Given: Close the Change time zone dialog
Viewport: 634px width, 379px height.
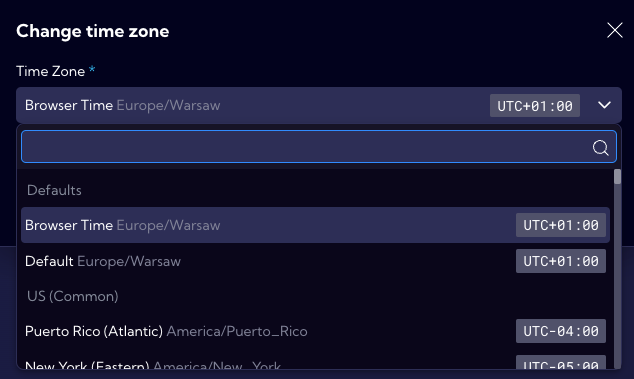Looking at the screenshot, I should pyautogui.click(x=615, y=30).
